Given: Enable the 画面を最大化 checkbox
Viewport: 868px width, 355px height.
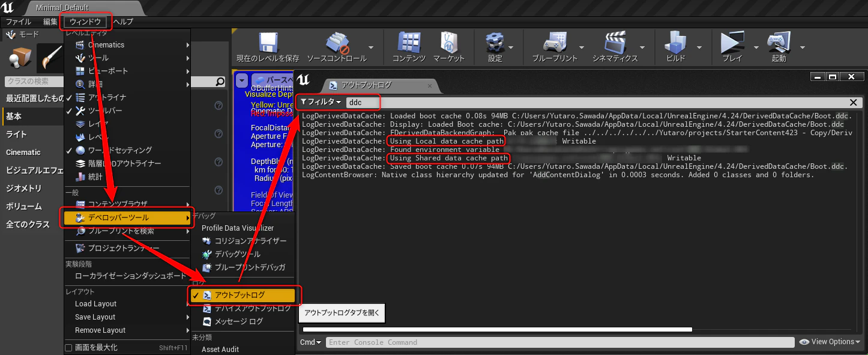Looking at the screenshot, I should [68, 348].
